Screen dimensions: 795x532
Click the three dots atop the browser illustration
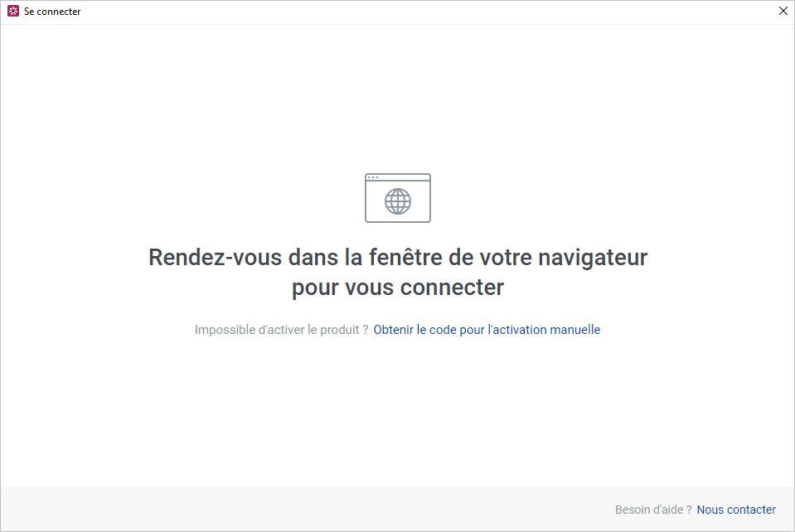tap(373, 177)
